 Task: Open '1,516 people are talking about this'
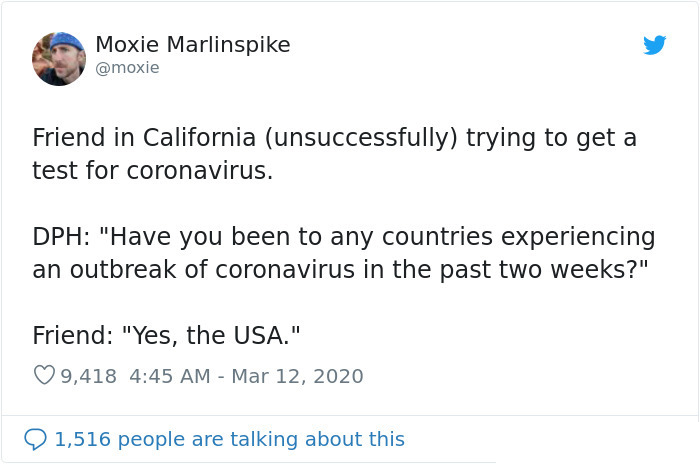[x=230, y=439]
